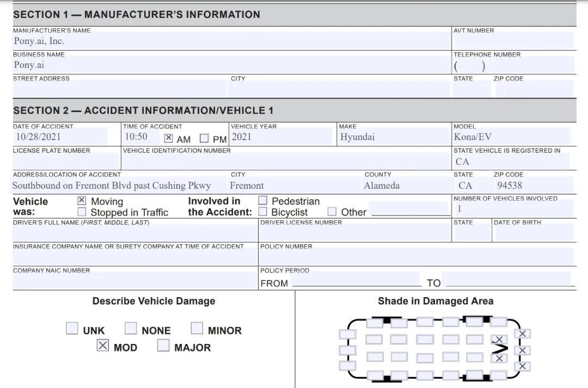Click the License Plate Number field
The width and height of the screenshot is (588, 388).
click(x=66, y=162)
